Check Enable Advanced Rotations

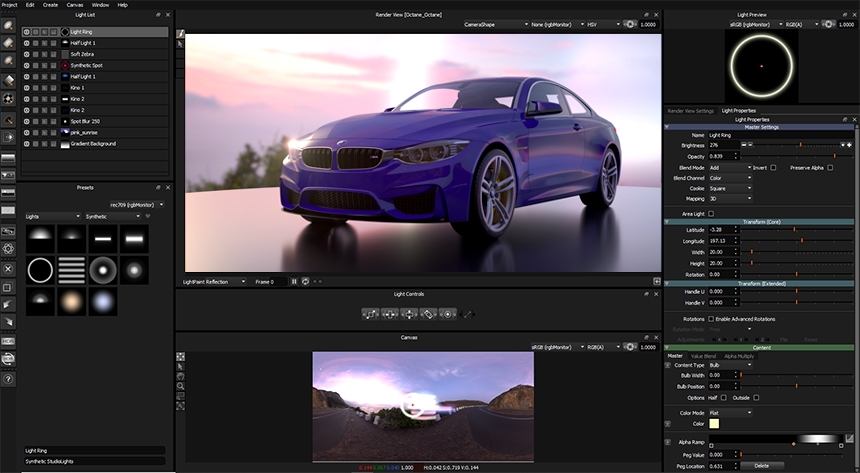(711, 319)
